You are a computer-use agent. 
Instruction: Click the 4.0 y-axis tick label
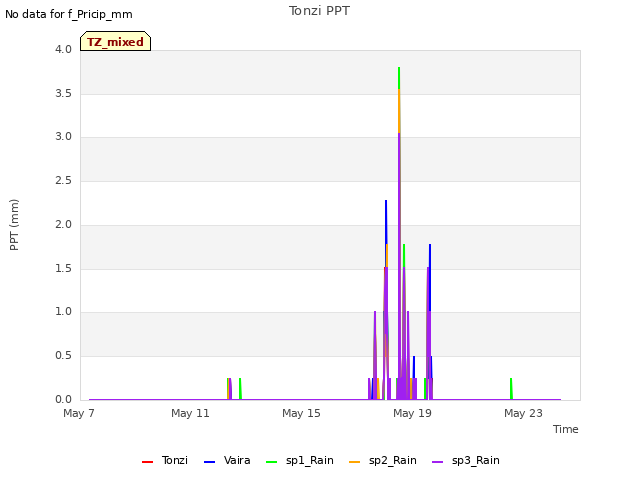63,49
